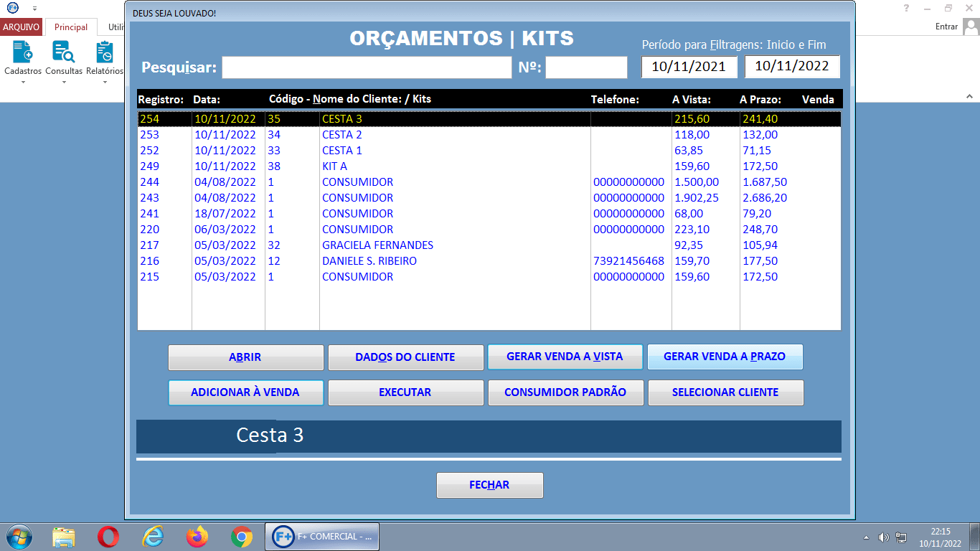Click the help question mark icon
The width and height of the screenshot is (980, 551).
click(x=906, y=8)
